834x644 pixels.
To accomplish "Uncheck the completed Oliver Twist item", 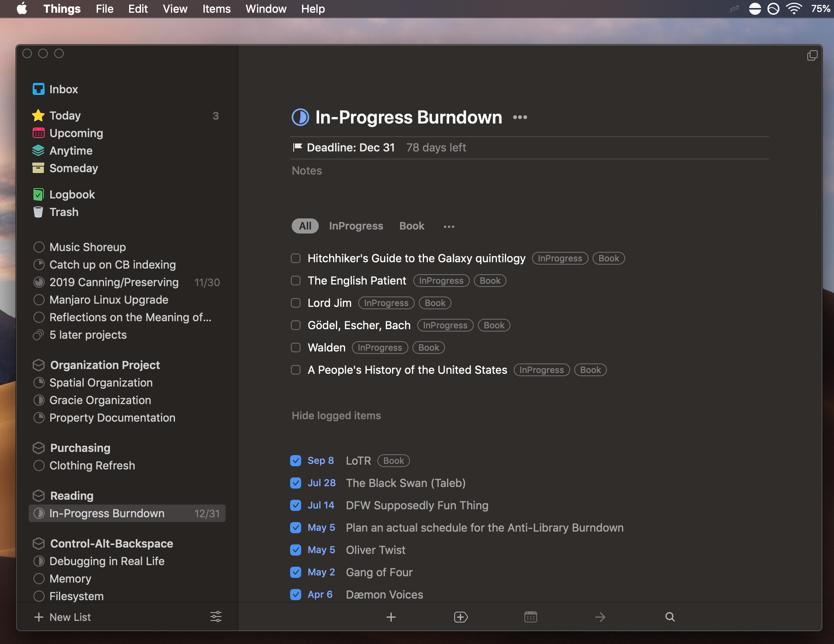I will [x=296, y=550].
